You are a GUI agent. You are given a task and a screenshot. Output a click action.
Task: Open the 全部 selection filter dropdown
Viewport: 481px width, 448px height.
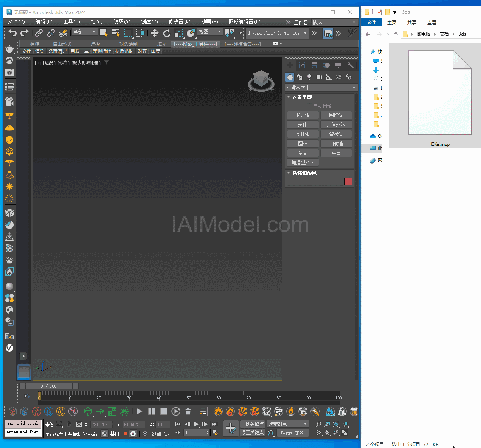(85, 32)
